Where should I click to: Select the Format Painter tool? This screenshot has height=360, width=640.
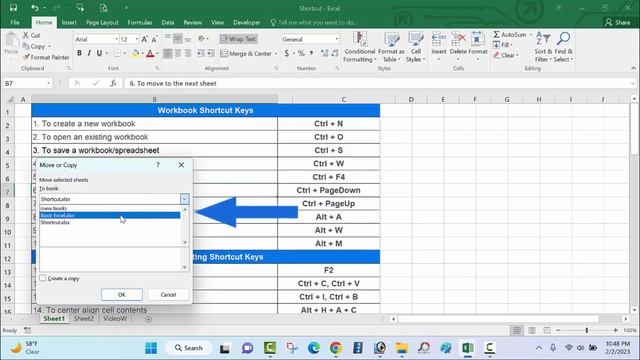click(x=46, y=57)
